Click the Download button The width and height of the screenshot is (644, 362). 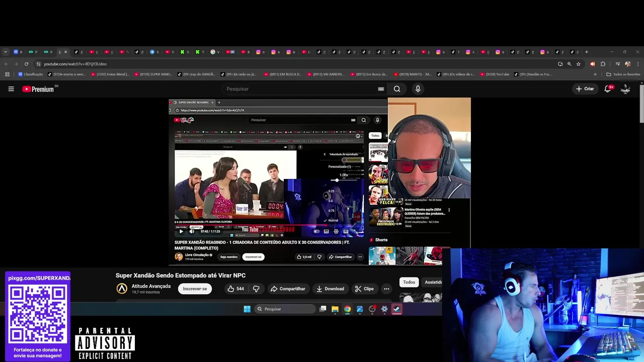[330, 289]
